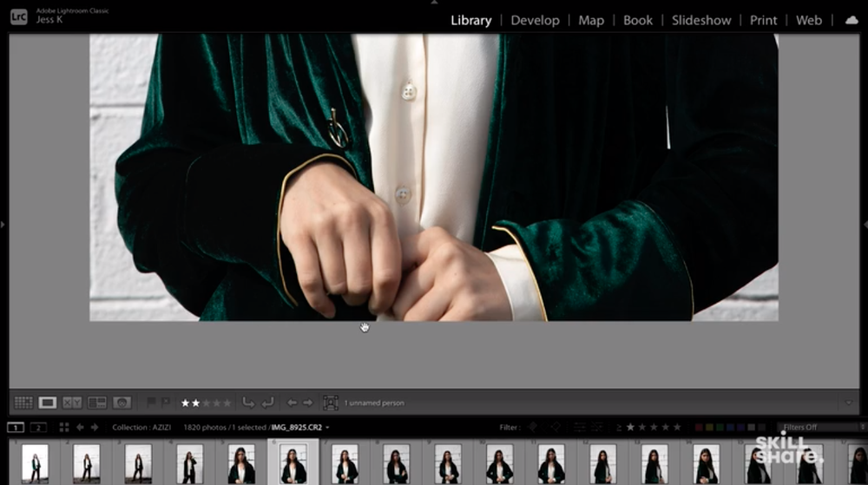Click the cloud sync status icon
The width and height of the screenshot is (868, 485).
[x=851, y=20]
